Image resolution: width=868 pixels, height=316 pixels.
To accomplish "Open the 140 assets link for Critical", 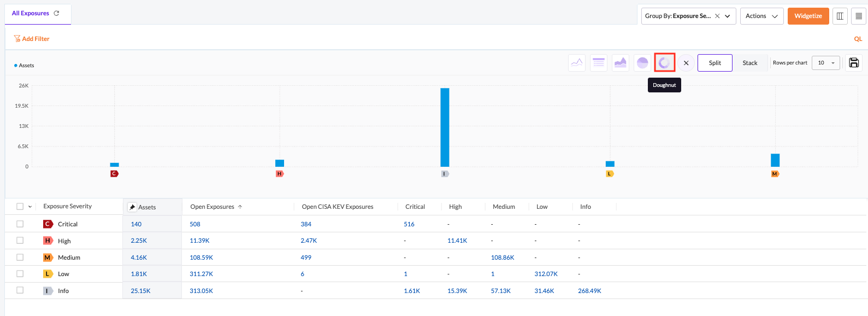I will pyautogui.click(x=136, y=224).
